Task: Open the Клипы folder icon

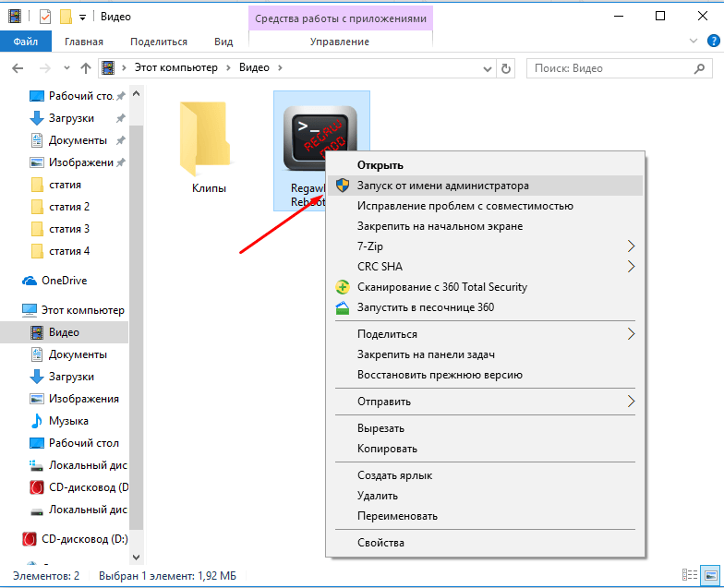Action: 205,138
